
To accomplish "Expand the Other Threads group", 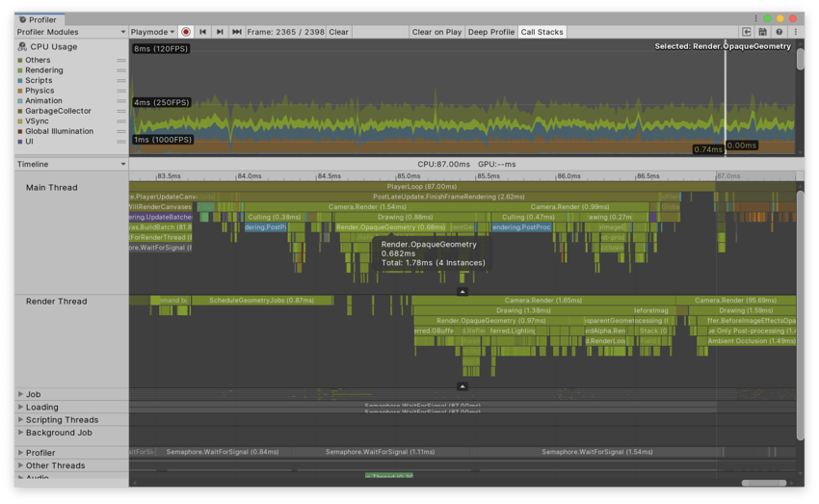I will click(x=20, y=464).
